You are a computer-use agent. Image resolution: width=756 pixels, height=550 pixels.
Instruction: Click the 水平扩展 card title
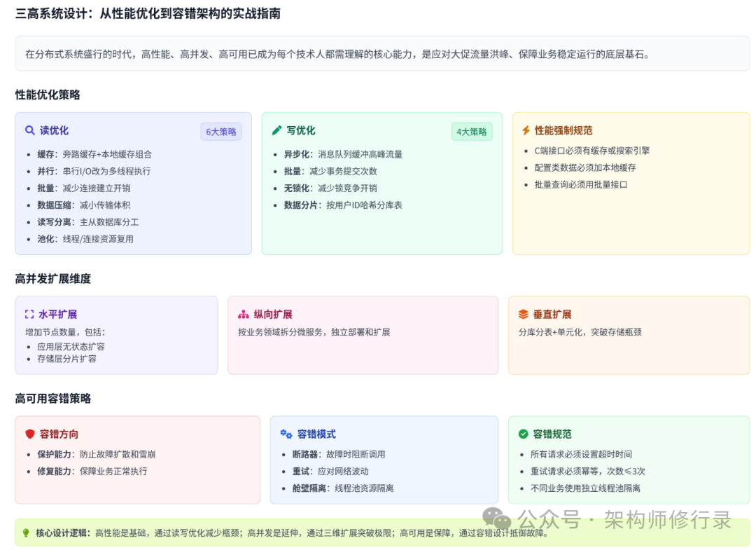(58, 315)
